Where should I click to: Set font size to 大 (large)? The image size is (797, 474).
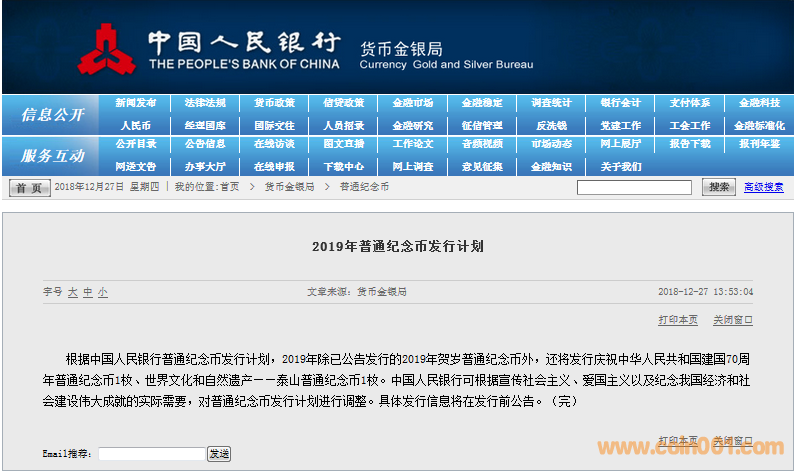72,292
